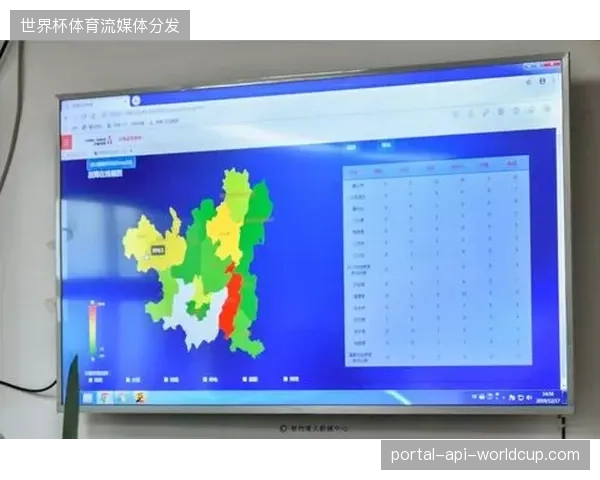600x480 pixels.
Task: Close the open browser tab
Action: coord(125,102)
